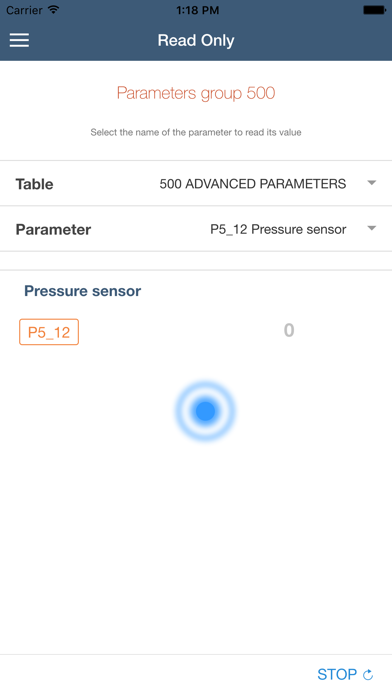Tap the Parameter row label
The image size is (392, 696).
coord(53,229)
